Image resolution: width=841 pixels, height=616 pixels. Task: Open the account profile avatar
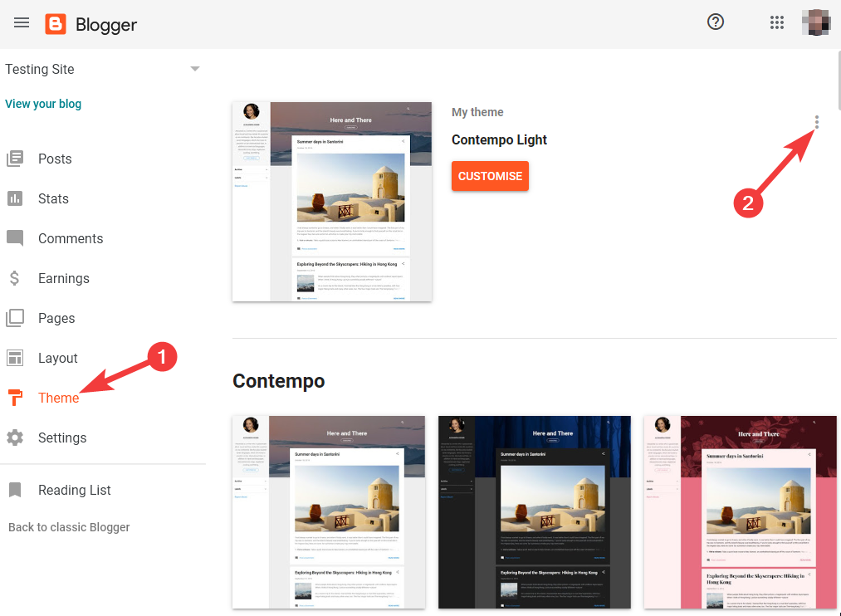point(816,22)
